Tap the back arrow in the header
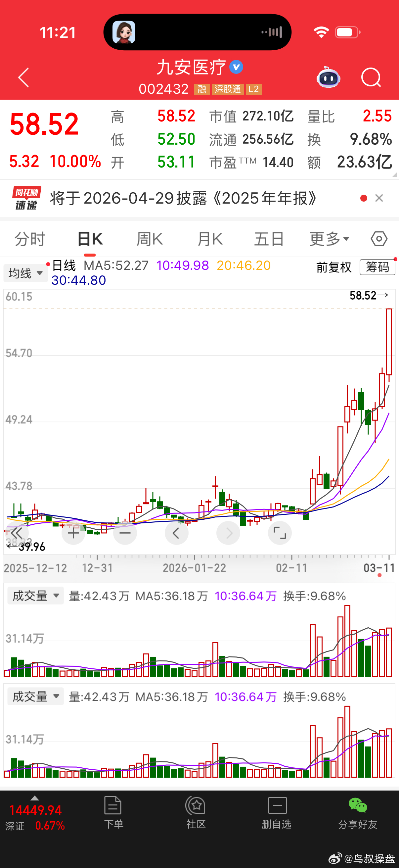The image size is (399, 868). [x=23, y=77]
